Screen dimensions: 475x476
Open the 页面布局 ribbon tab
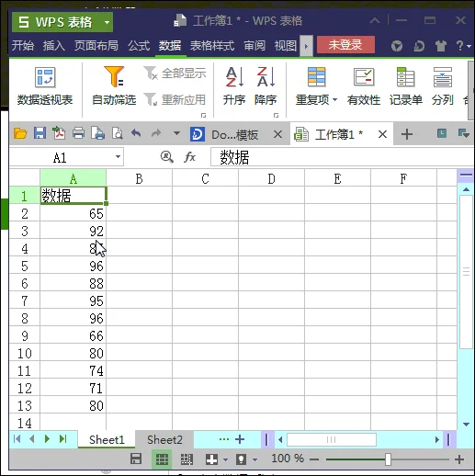click(96, 46)
